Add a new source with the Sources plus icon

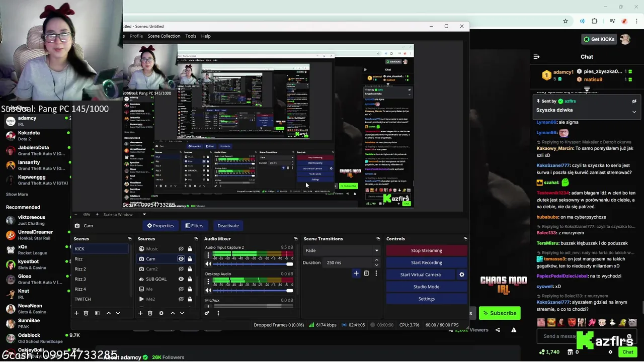point(140,313)
